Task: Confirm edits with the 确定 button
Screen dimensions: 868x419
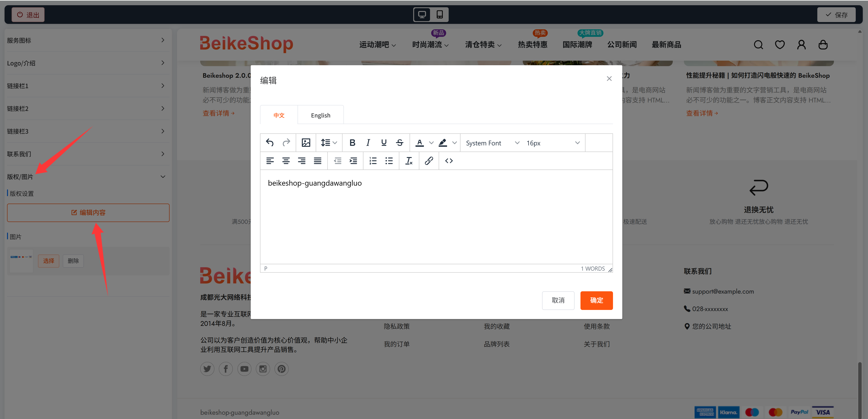Action: (x=596, y=300)
